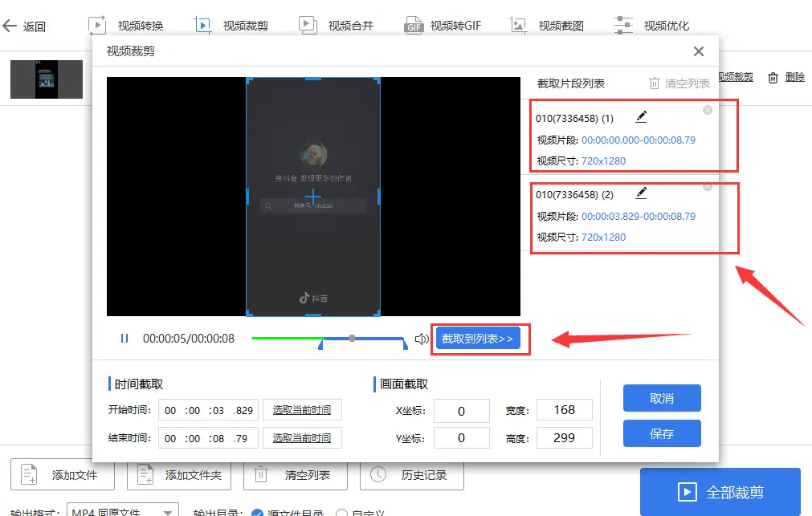Click the bottom-right crop handle in the preview
The height and width of the screenshot is (516, 812).
click(x=377, y=313)
